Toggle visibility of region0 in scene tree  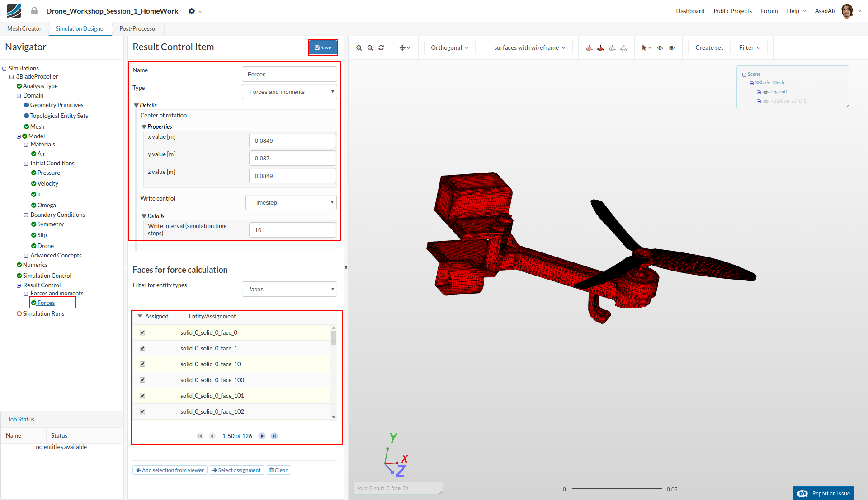766,92
